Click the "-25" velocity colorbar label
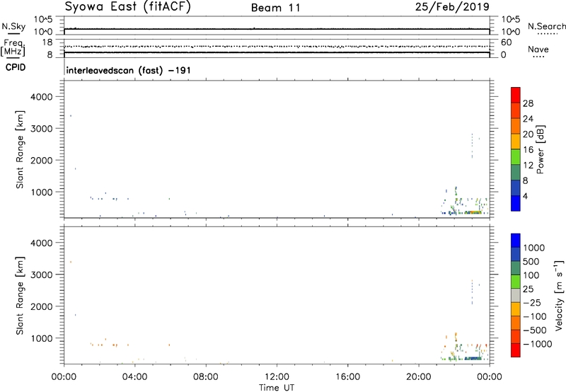This screenshot has width=566, height=392. [532, 302]
